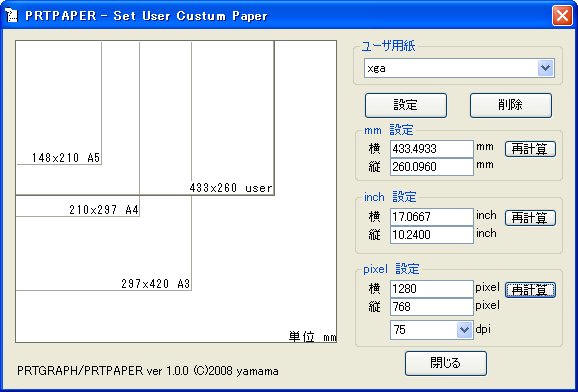Click the 148x210 A5 label in preview

[x=66, y=158]
